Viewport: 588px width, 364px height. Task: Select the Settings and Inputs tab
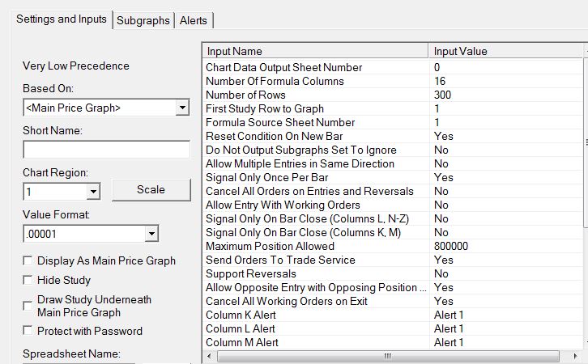[x=62, y=19]
